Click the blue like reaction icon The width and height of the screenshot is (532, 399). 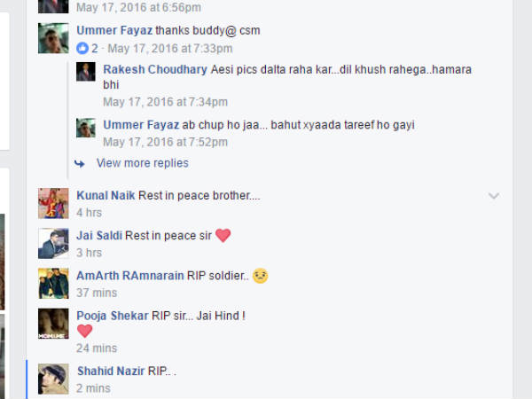point(82,48)
